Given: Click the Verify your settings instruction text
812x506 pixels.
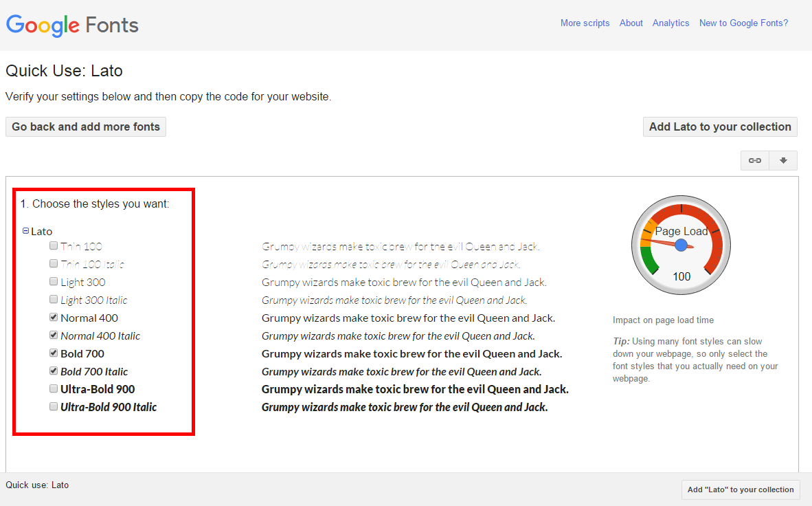Looking at the screenshot, I should [x=168, y=96].
